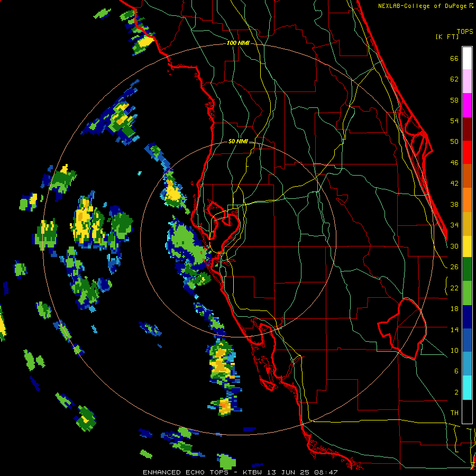Click the 30 legend value

(x=454, y=246)
